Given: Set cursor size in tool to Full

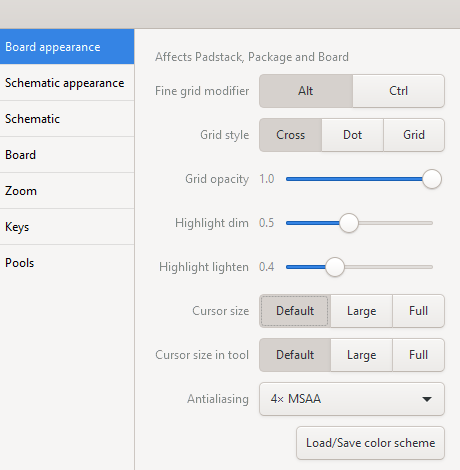Looking at the screenshot, I should click(x=418, y=355).
